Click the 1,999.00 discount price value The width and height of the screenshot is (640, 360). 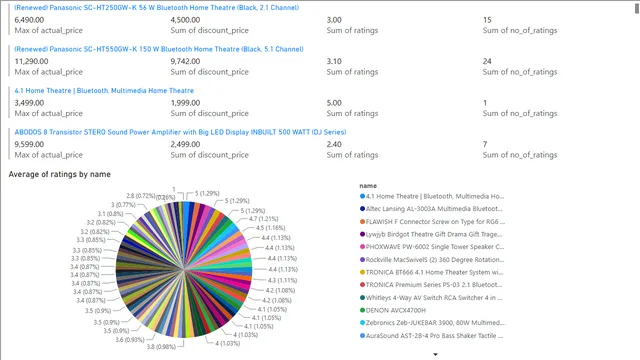pyautogui.click(x=185, y=103)
